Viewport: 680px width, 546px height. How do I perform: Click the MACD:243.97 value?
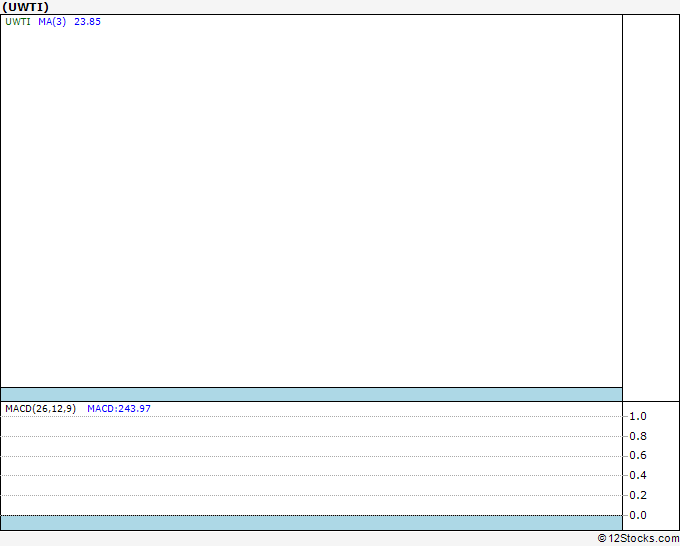(x=119, y=409)
